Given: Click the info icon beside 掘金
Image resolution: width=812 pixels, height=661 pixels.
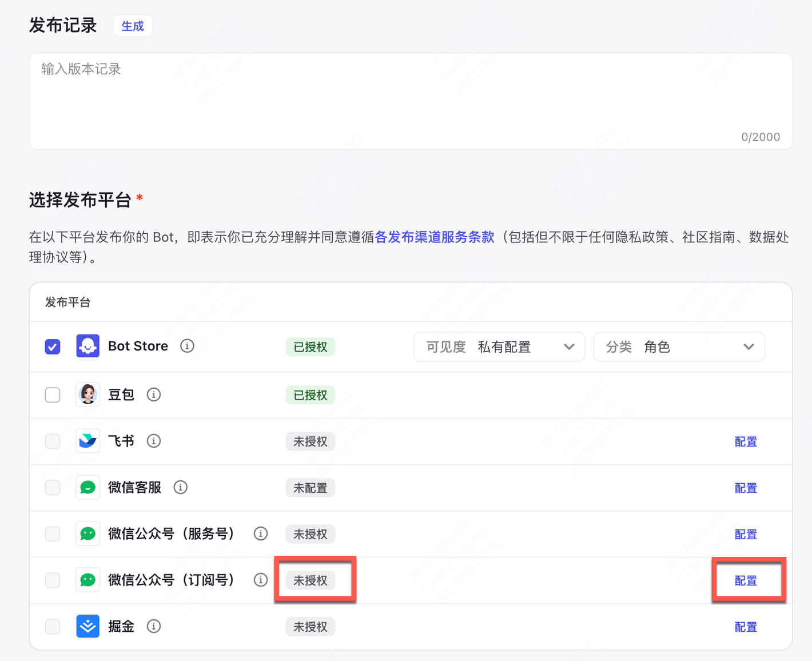Looking at the screenshot, I should pyautogui.click(x=154, y=626).
